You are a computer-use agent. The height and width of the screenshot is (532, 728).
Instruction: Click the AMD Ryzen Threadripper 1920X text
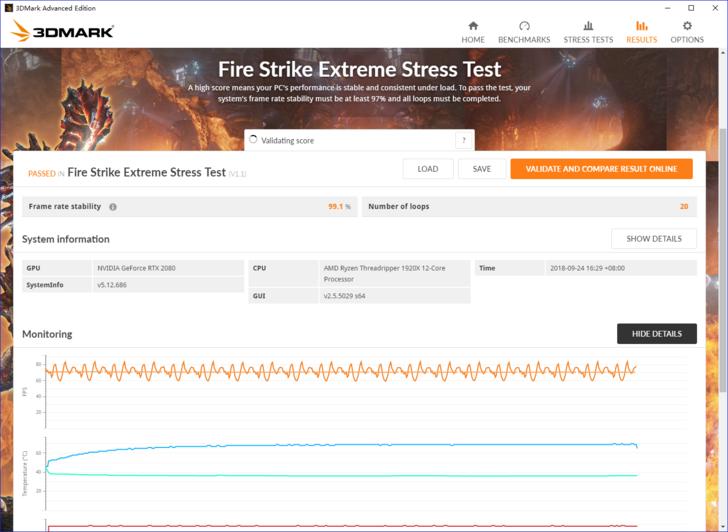(384, 273)
